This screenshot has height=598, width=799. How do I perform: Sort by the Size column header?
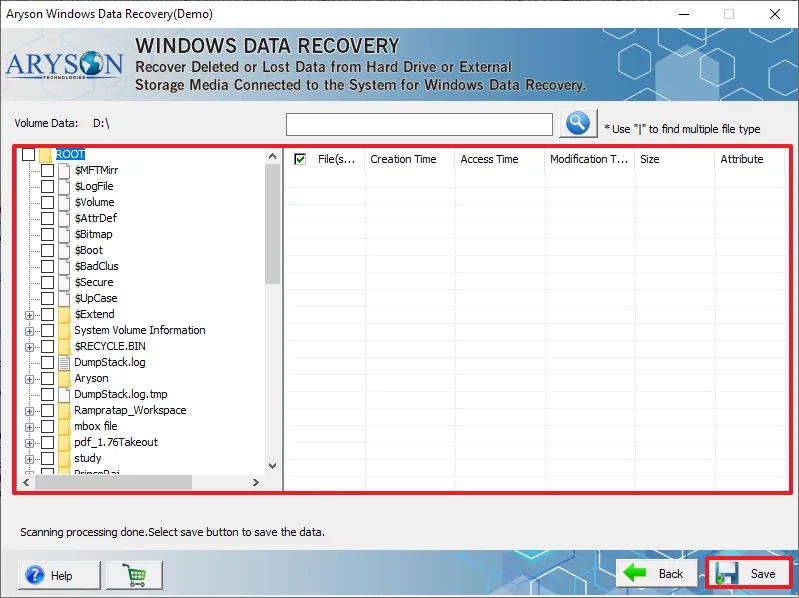pos(675,159)
